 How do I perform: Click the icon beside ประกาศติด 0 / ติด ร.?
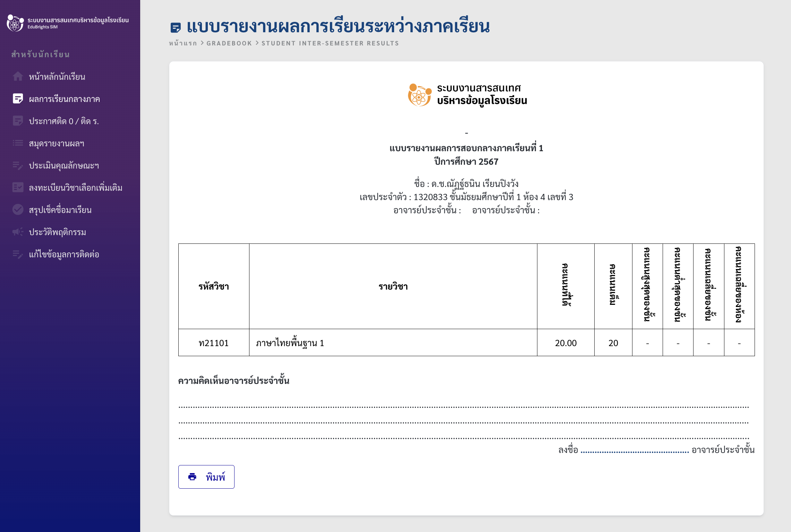pos(18,121)
